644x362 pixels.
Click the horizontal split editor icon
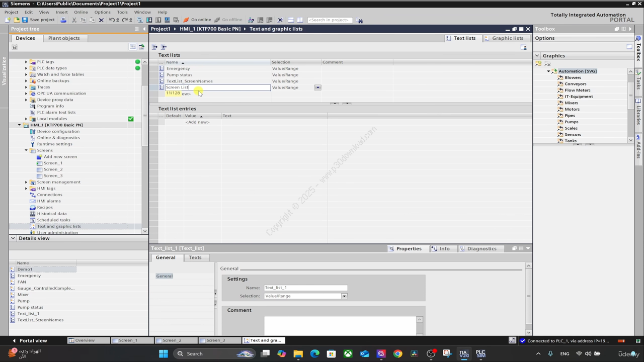(x=291, y=20)
